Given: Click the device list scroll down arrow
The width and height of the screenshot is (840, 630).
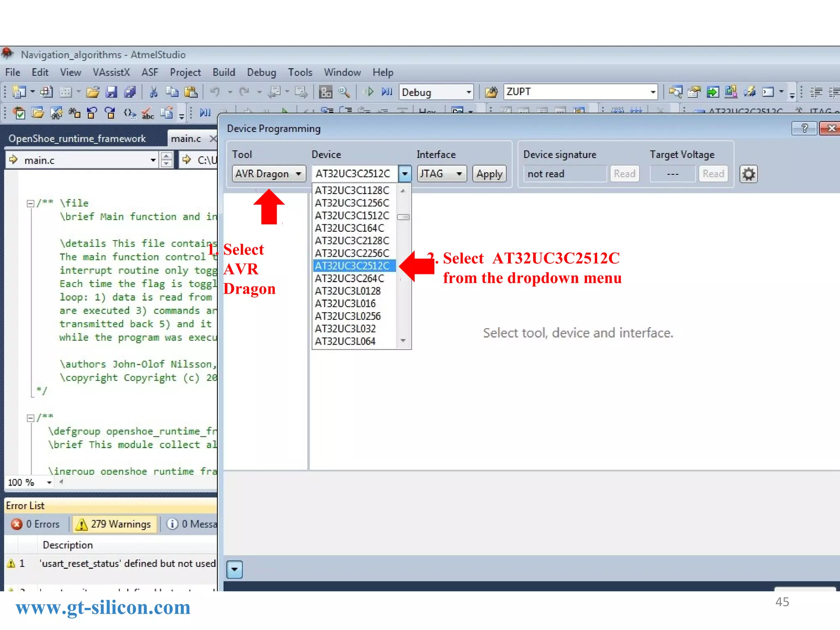Looking at the screenshot, I should [403, 341].
